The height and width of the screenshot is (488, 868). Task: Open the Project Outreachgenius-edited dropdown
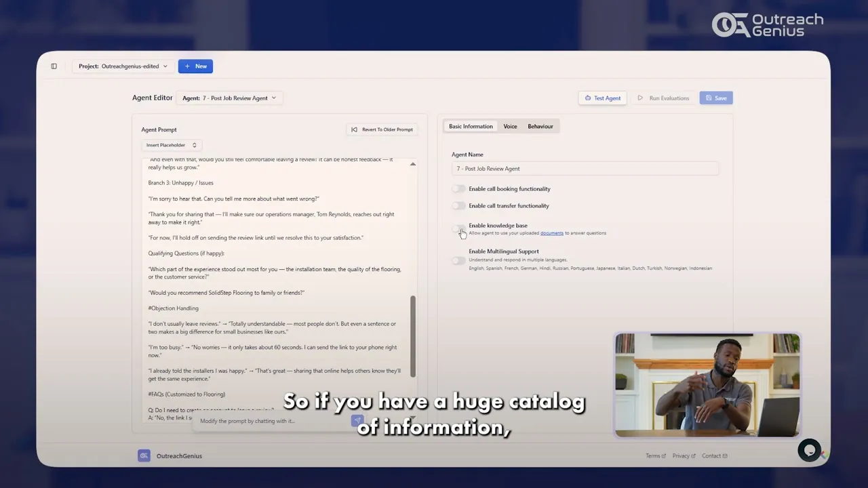123,66
